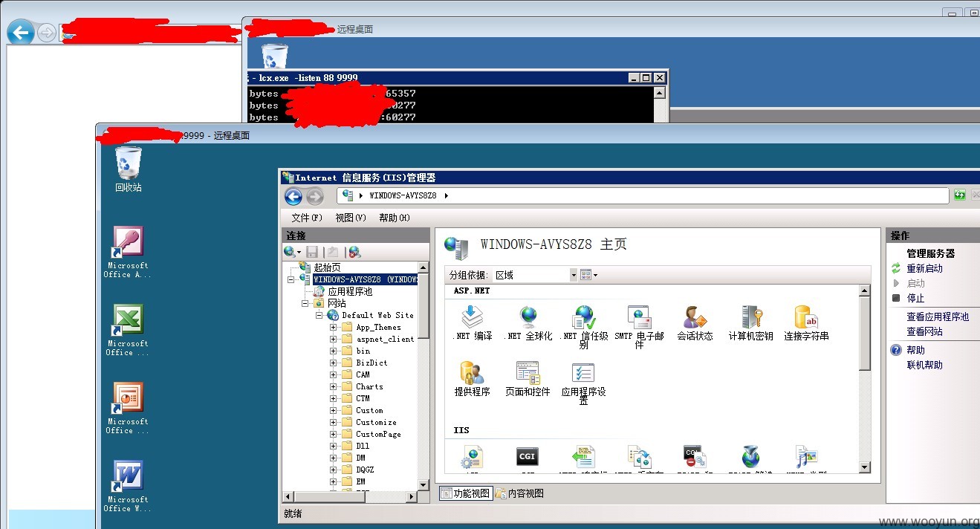Collapse the 网站 tree node

click(x=305, y=303)
